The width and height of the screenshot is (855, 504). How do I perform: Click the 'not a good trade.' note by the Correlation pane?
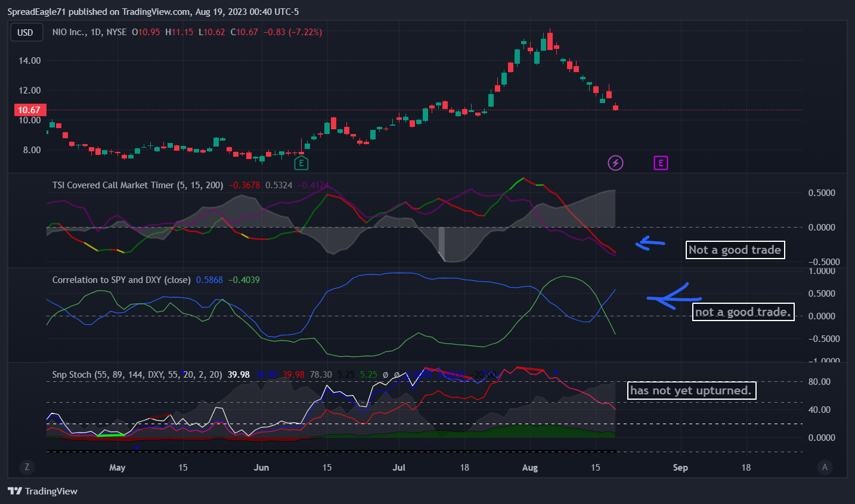point(744,312)
